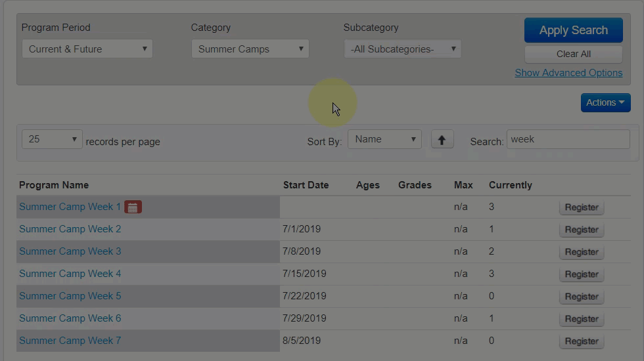
Task: Click the Start Date column header
Action: 306,185
